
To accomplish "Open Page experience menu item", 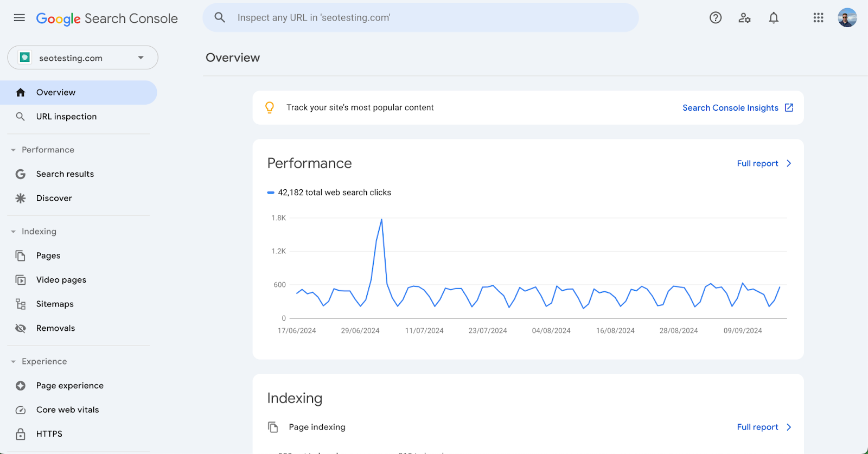I will [79, 386].
